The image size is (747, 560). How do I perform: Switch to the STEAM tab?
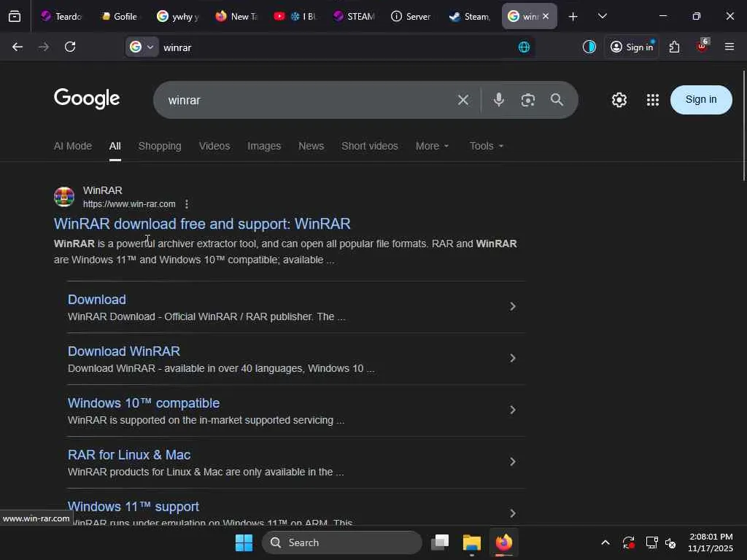pos(354,16)
